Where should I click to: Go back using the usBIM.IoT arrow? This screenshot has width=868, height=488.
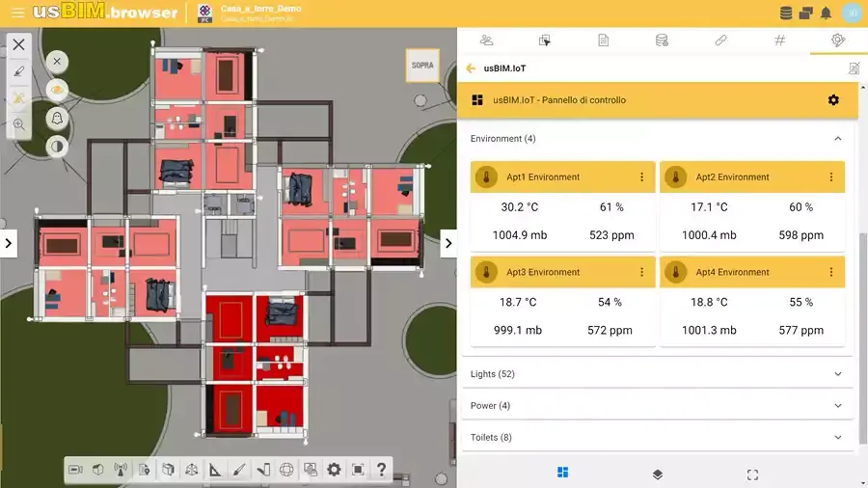click(471, 68)
